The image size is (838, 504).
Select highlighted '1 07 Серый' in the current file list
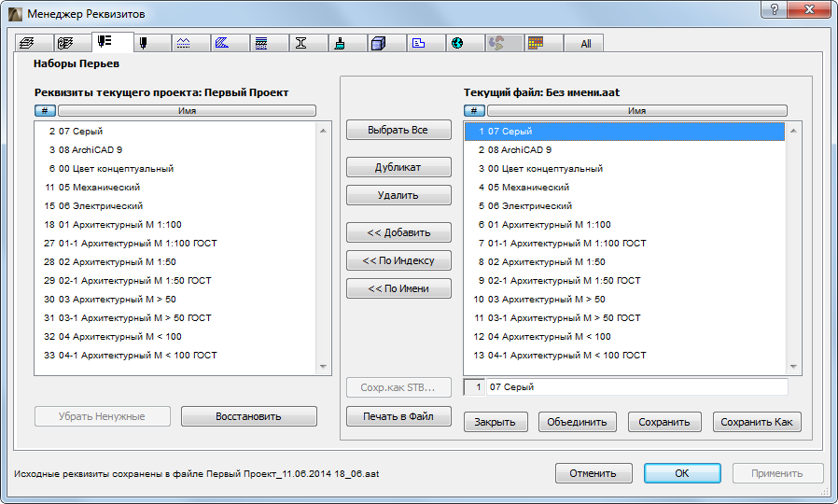pyautogui.click(x=624, y=132)
